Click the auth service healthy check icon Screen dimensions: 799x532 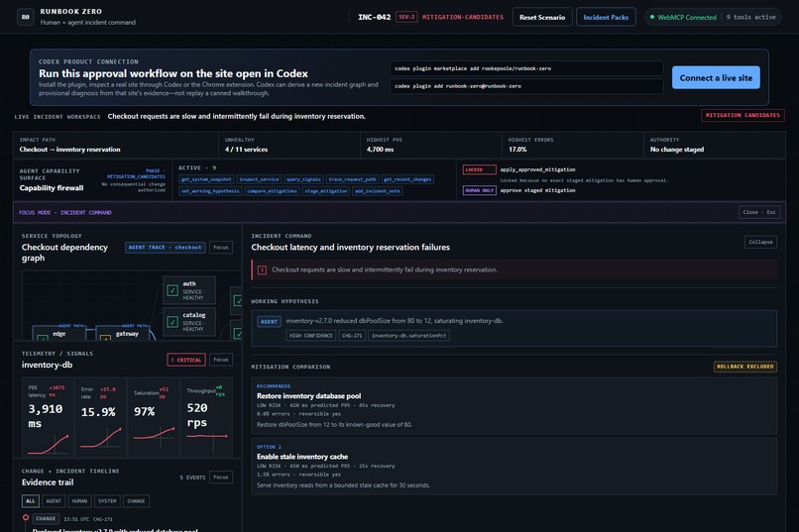[172, 290]
